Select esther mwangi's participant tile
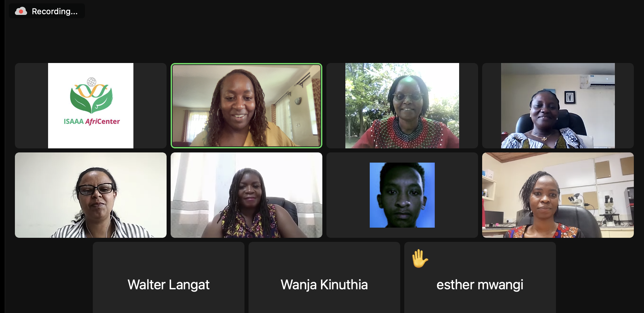The height and width of the screenshot is (313, 644). 480,277
